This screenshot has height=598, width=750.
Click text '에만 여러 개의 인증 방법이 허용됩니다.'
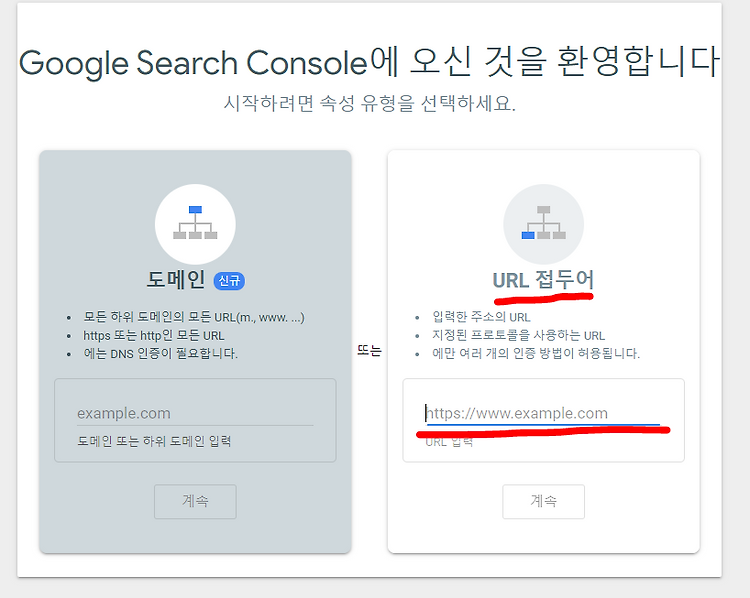[x=536, y=354]
